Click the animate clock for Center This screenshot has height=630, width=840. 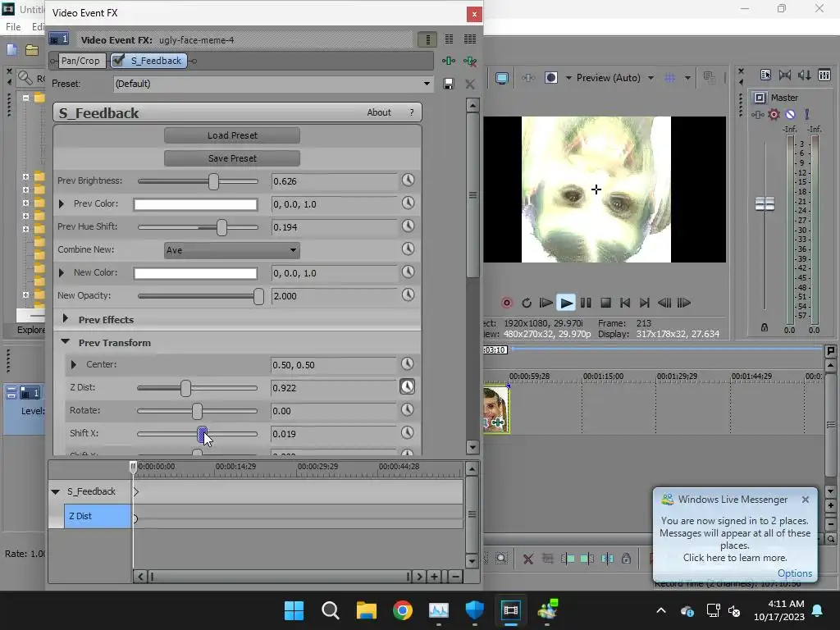407,363
